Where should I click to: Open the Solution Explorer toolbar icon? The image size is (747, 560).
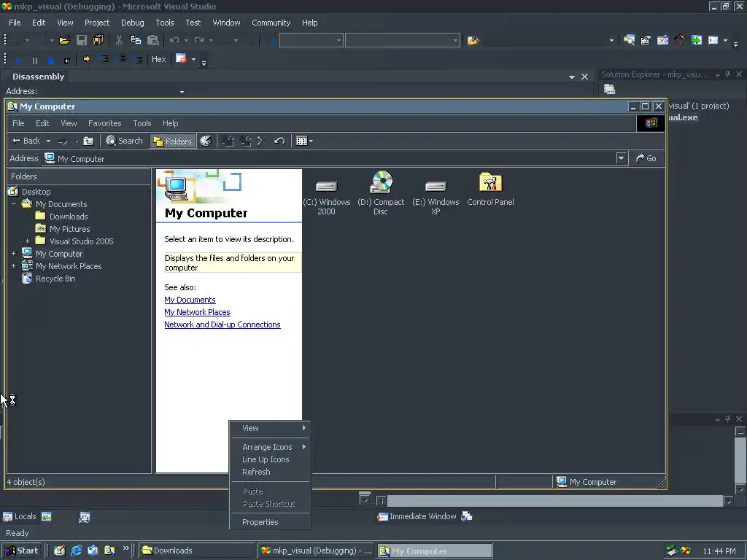[629, 41]
